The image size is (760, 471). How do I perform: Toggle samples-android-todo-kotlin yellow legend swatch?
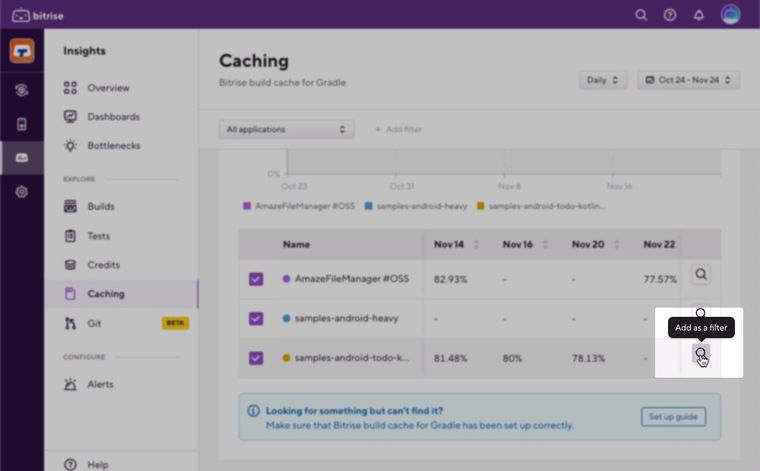480,206
